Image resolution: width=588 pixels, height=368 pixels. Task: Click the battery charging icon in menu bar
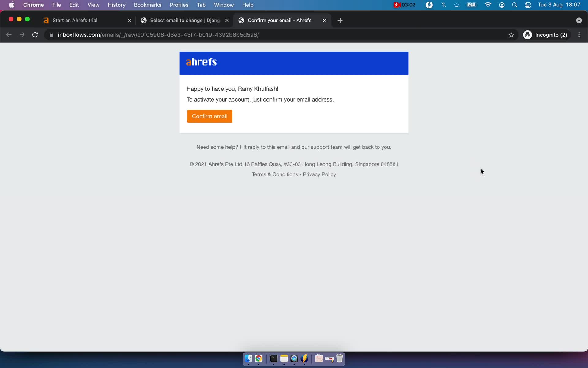[471, 5]
